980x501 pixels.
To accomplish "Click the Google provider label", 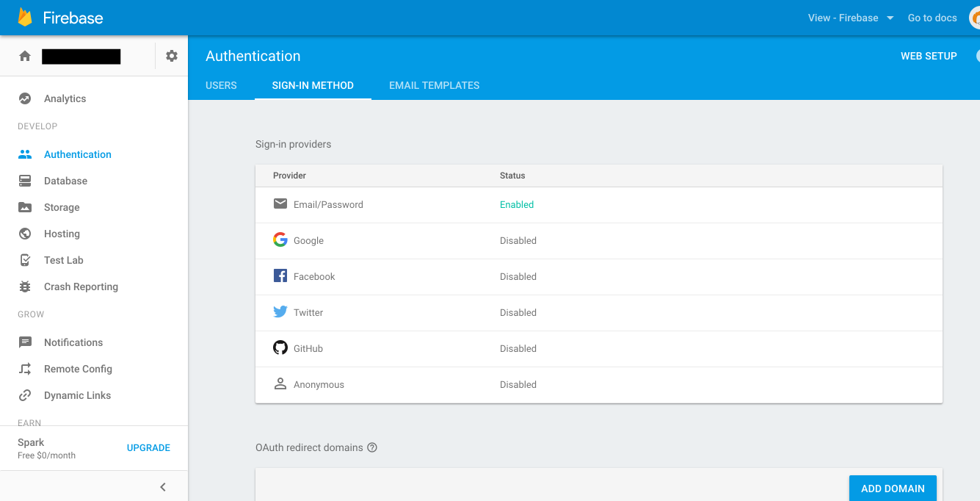I will pyautogui.click(x=308, y=240).
